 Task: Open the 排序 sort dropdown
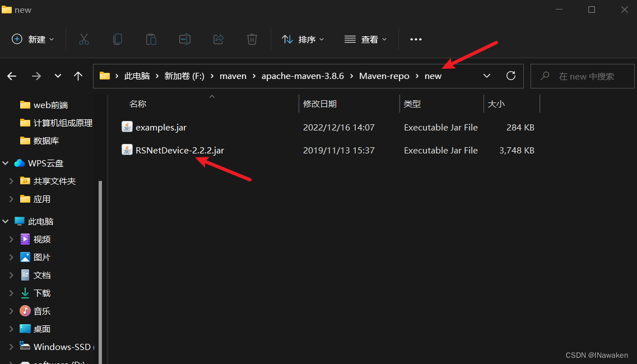click(303, 39)
